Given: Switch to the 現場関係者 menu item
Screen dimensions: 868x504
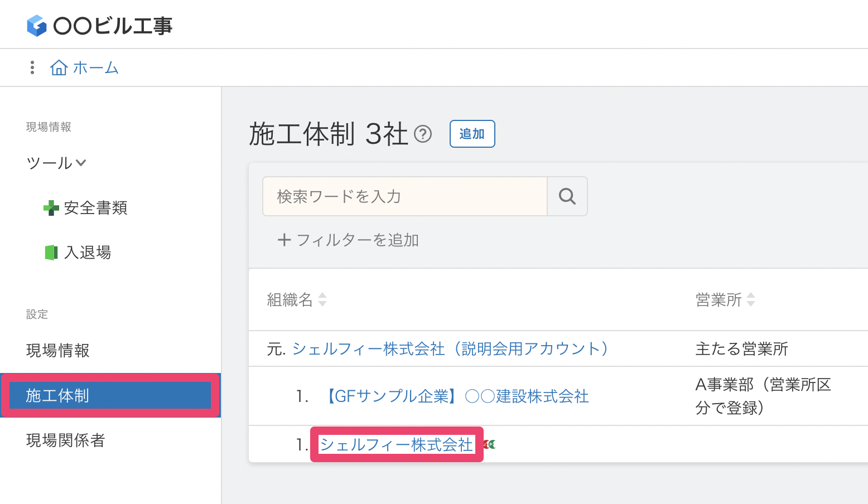Looking at the screenshot, I should click(x=64, y=440).
